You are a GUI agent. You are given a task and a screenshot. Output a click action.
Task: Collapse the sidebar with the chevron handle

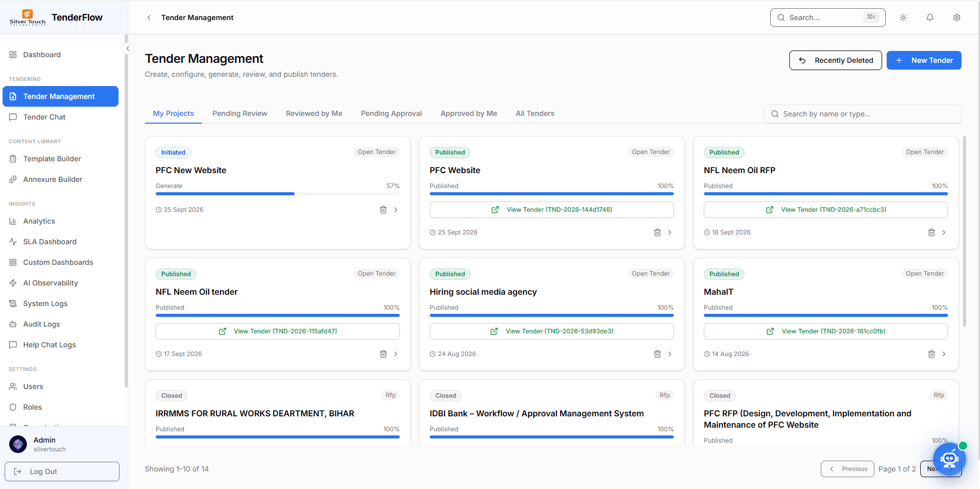(x=128, y=48)
